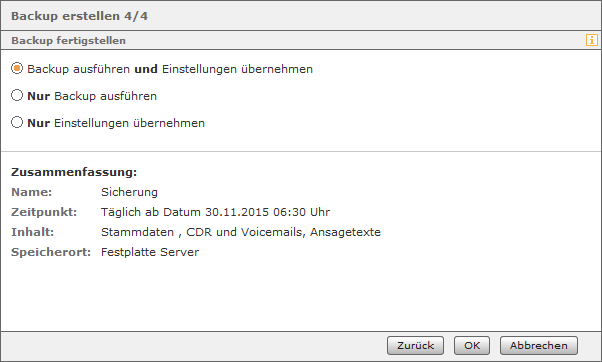Click the 'Nur Backup ausführen' label text

[x=92, y=96]
